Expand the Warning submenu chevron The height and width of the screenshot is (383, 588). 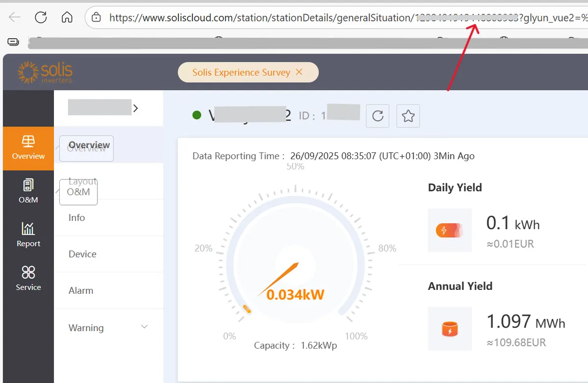point(145,327)
